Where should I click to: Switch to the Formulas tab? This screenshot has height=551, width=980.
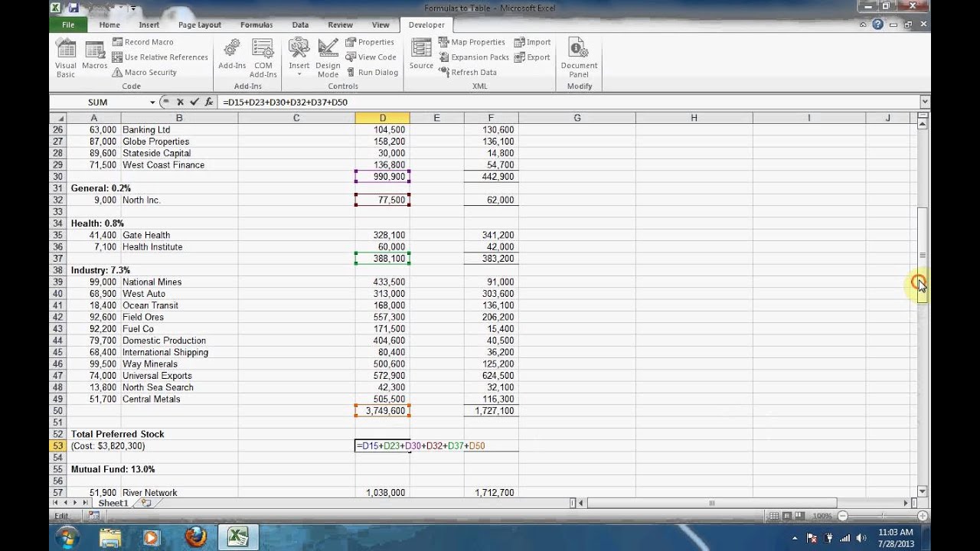256,24
